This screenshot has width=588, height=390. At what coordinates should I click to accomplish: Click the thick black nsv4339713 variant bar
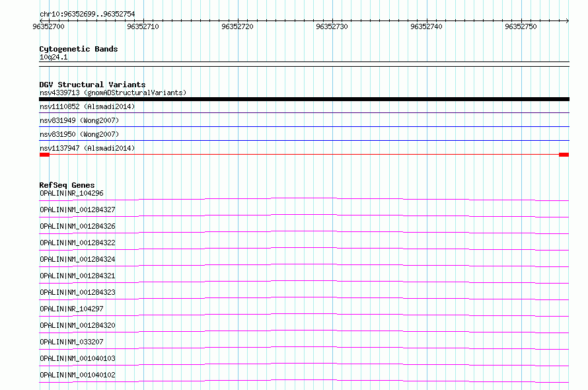[304, 99]
